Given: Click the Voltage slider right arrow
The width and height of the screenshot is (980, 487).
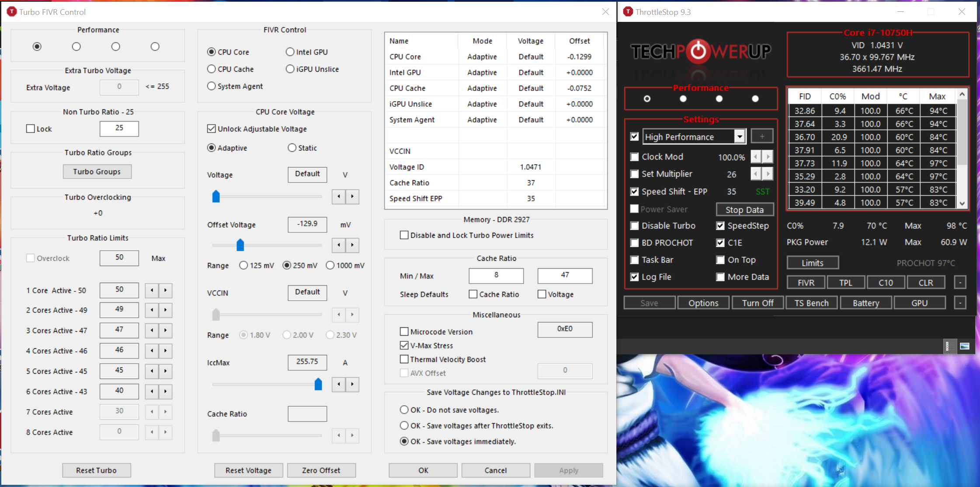Looking at the screenshot, I should click(352, 196).
